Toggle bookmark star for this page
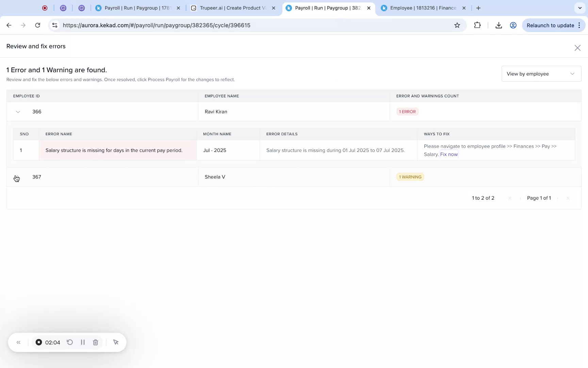The width and height of the screenshot is (588, 368). 457,25
